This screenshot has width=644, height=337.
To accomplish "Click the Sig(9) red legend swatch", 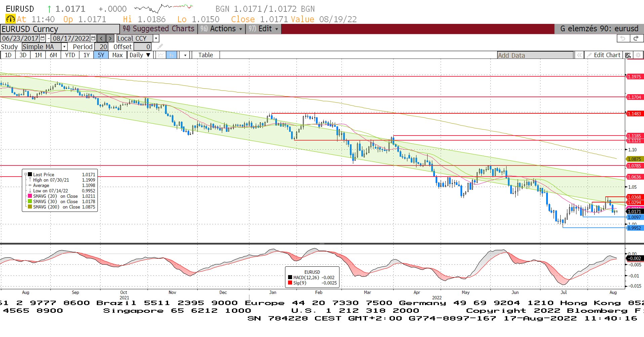I will click(290, 283).
